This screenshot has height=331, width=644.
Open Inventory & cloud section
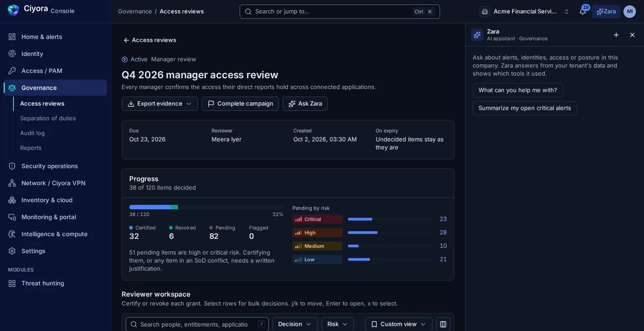(x=55, y=200)
